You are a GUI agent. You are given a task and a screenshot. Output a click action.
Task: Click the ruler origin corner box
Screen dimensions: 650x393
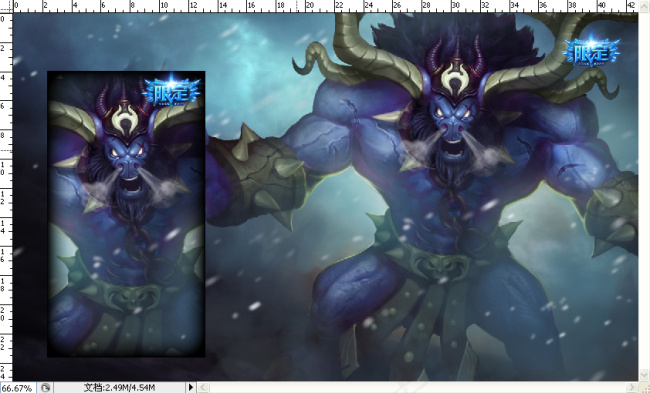coord(6,6)
